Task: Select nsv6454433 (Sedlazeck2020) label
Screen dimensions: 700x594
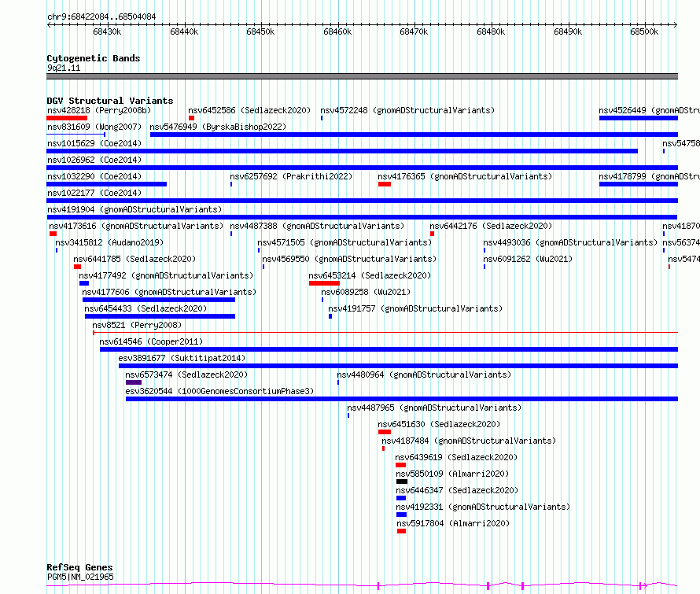Action: [146, 308]
